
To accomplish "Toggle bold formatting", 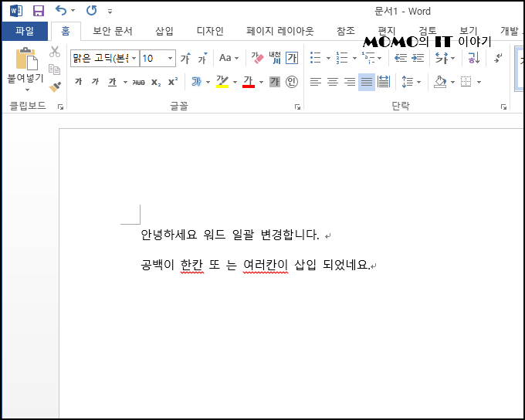I will [x=79, y=82].
